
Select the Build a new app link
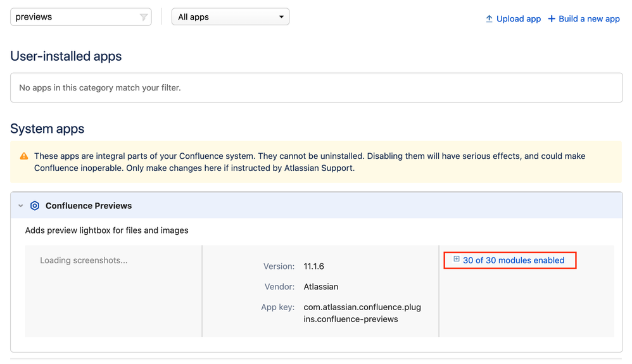pos(589,18)
